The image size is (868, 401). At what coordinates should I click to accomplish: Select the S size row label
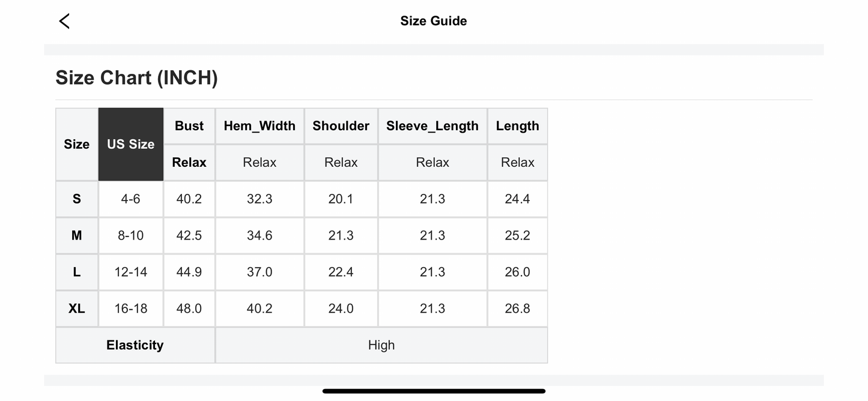point(77,199)
